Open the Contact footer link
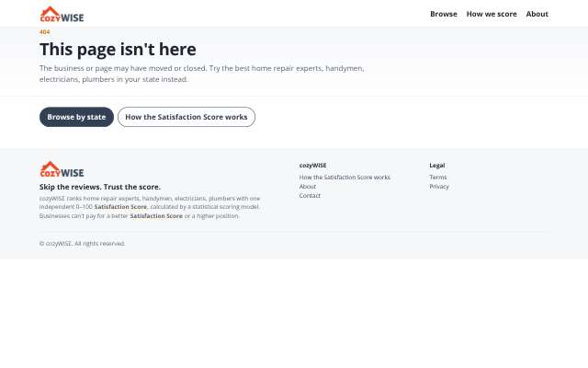Image resolution: width=588 pixels, height=368 pixels. (x=310, y=195)
